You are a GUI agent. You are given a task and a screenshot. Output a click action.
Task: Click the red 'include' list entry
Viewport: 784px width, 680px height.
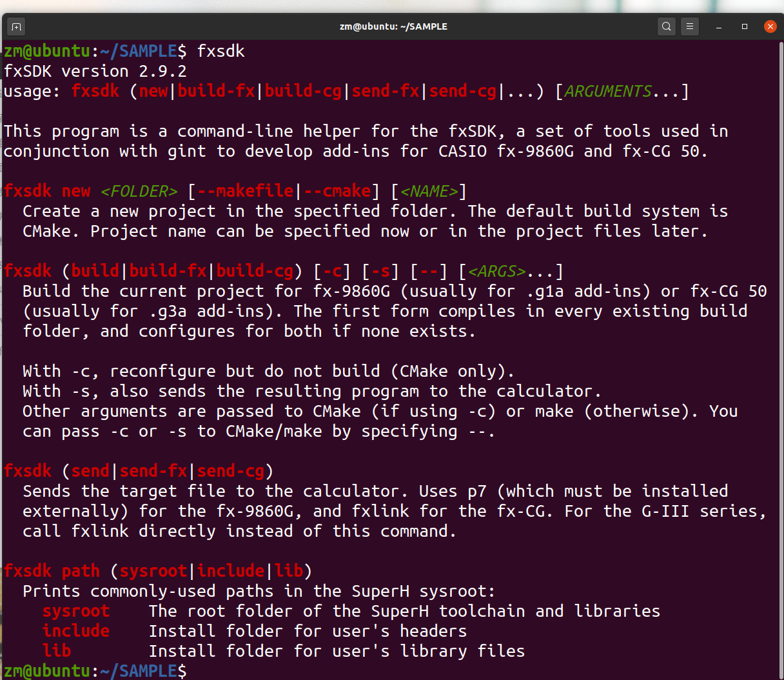[76, 631]
